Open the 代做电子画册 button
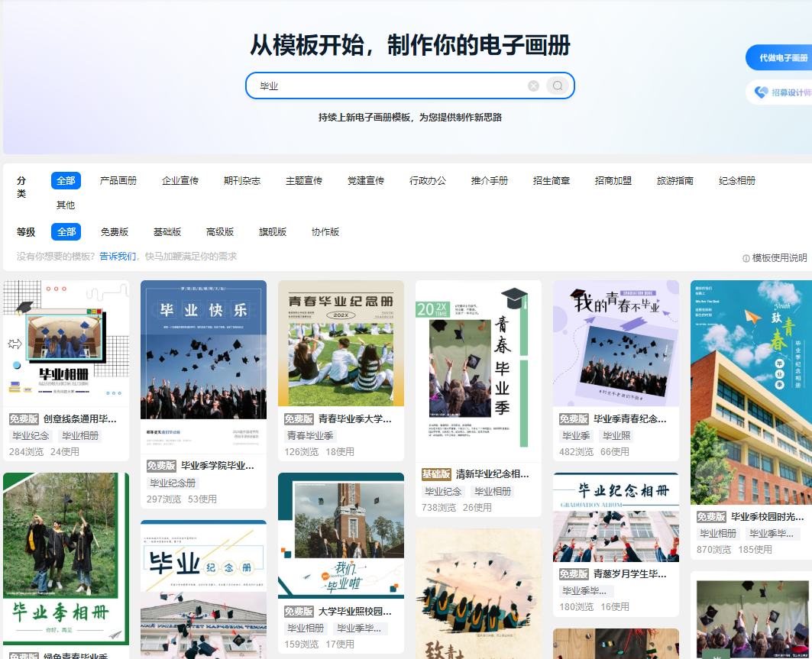The image size is (812, 659). click(x=779, y=57)
